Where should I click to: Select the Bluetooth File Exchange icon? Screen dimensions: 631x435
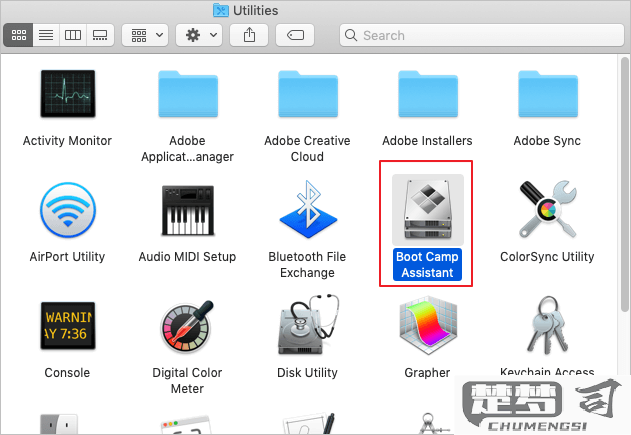pos(308,209)
